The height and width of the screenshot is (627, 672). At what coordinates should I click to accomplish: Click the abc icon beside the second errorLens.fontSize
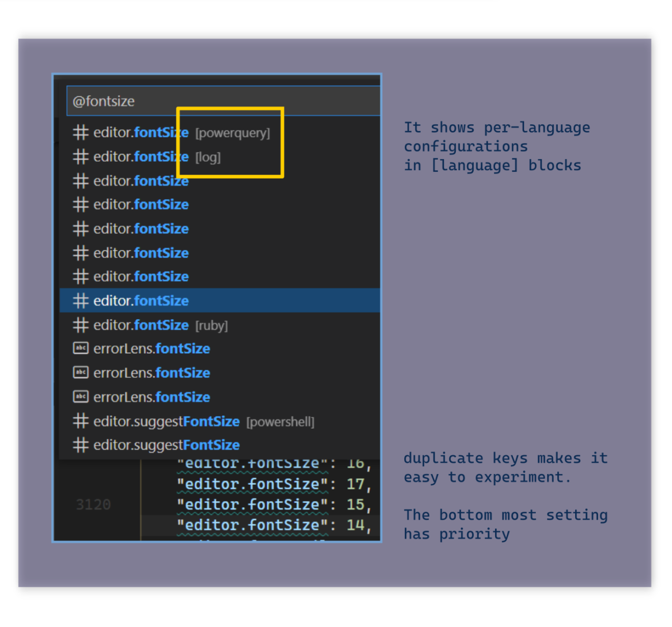tap(81, 373)
